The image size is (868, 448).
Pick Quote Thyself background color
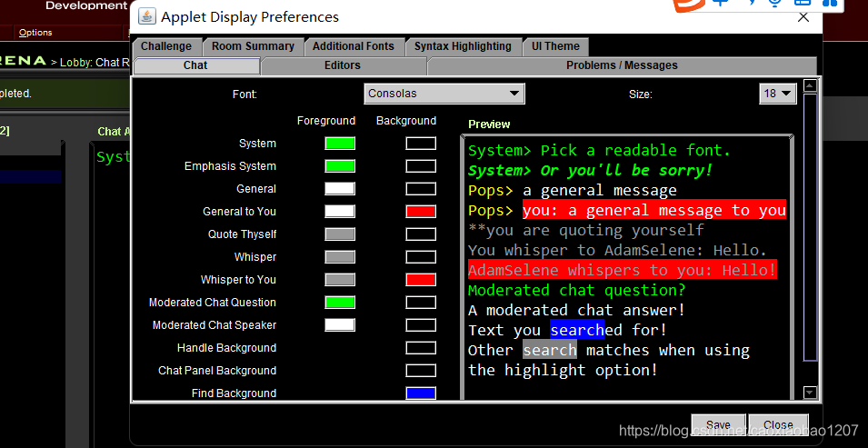[421, 234]
